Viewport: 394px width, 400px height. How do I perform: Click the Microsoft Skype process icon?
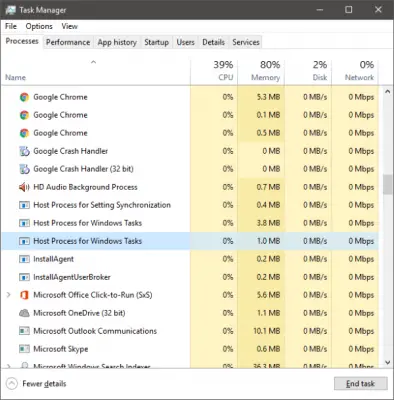tap(24, 349)
